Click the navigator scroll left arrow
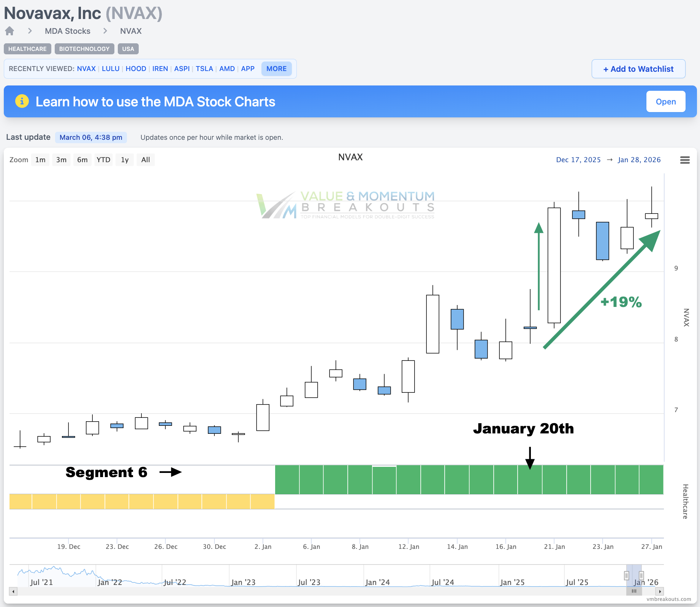The image size is (700, 607). click(x=13, y=591)
